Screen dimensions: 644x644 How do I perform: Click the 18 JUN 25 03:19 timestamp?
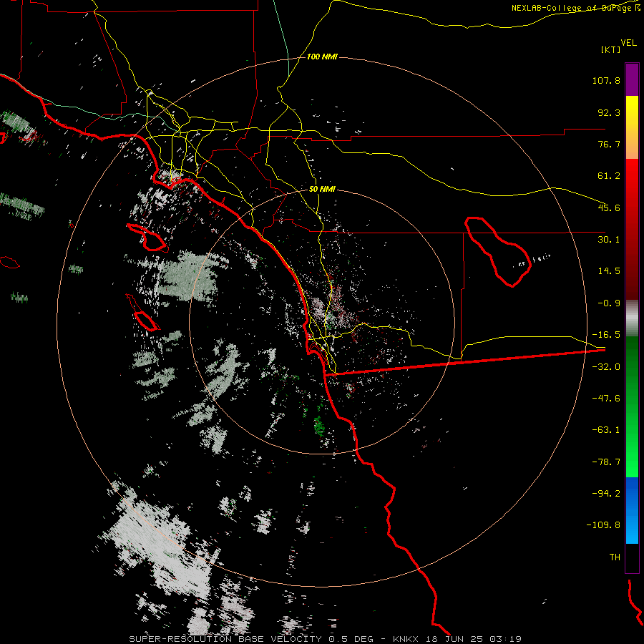coord(474,639)
